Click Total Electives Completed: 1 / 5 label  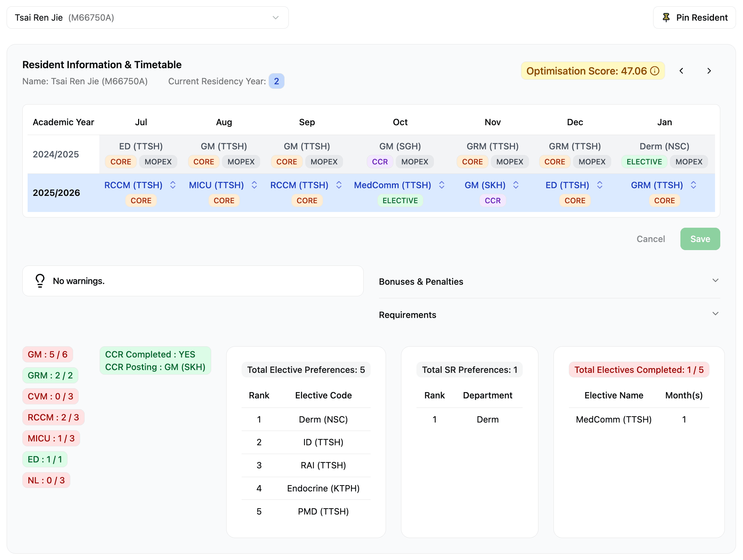click(639, 370)
